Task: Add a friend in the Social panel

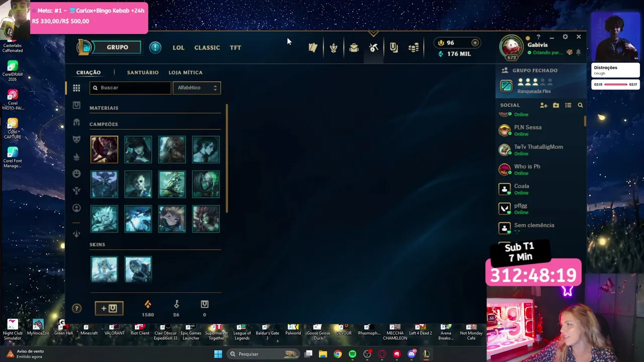Action: point(543,105)
